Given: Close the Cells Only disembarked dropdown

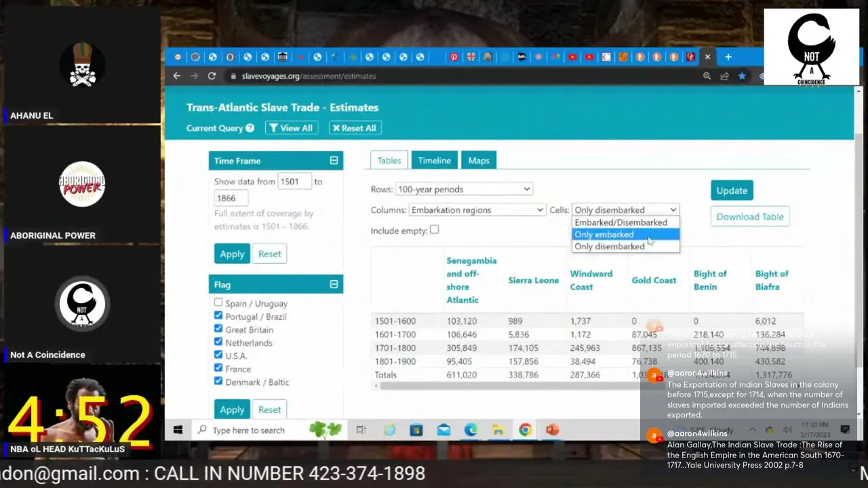Looking at the screenshot, I should (625, 210).
